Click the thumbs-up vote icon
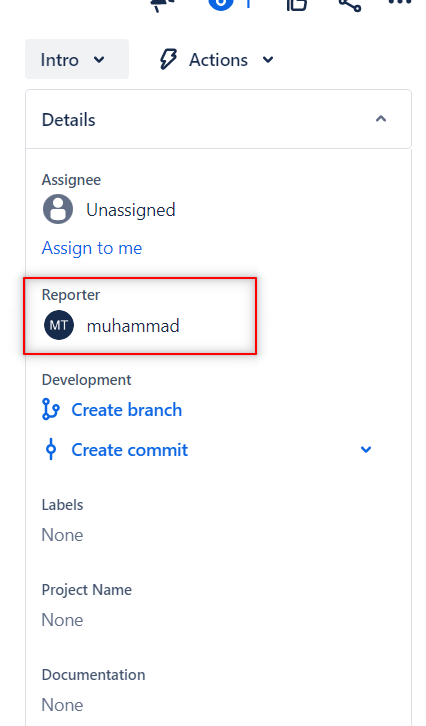 (x=297, y=4)
